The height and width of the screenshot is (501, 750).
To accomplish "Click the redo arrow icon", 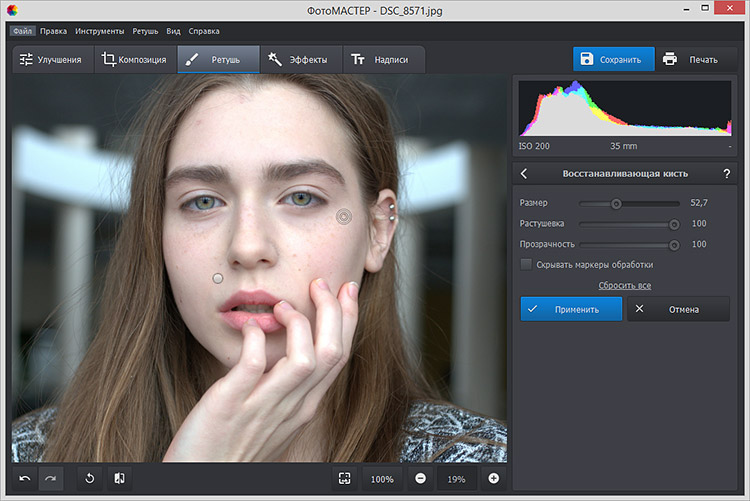I will [50, 479].
